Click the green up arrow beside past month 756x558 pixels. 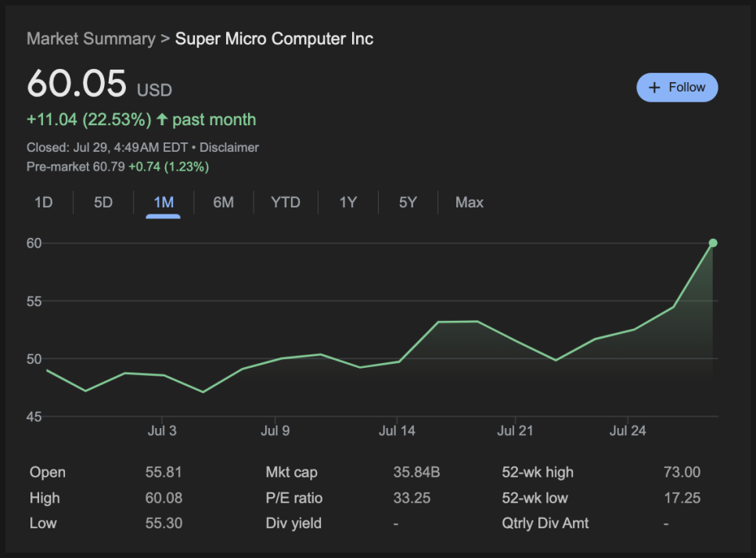(x=162, y=120)
